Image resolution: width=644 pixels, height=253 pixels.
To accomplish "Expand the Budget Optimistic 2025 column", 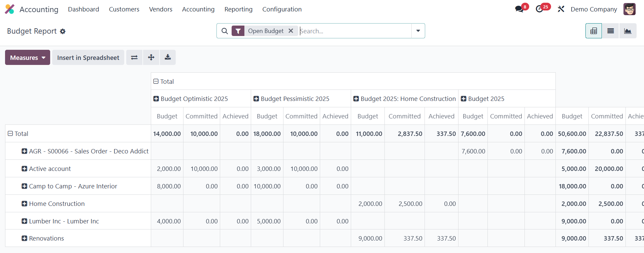I will tap(156, 99).
